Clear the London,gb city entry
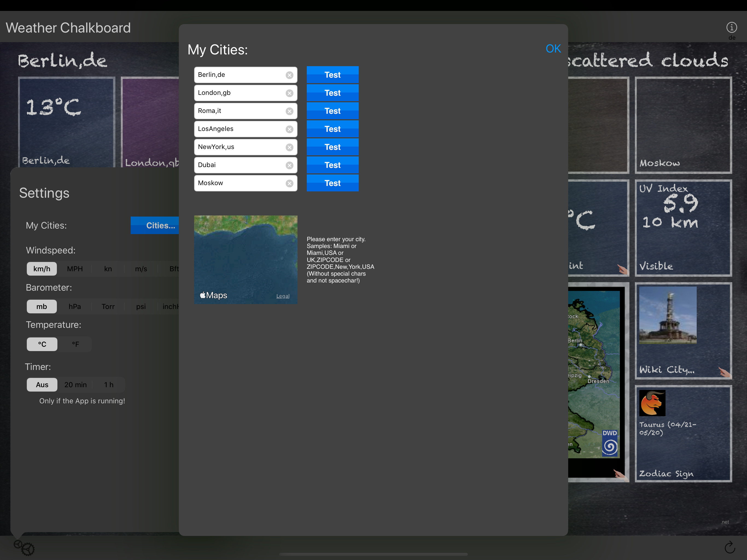 coord(289,93)
